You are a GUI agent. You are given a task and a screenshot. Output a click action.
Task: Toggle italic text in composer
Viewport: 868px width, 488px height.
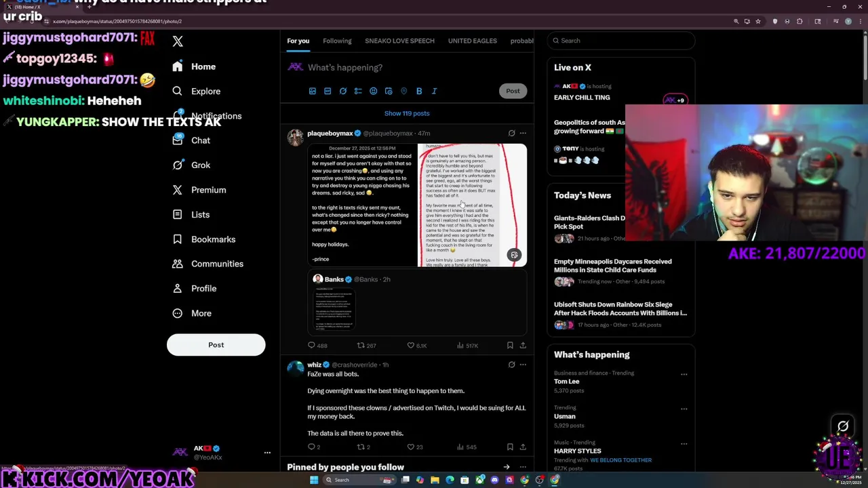pyautogui.click(x=434, y=91)
